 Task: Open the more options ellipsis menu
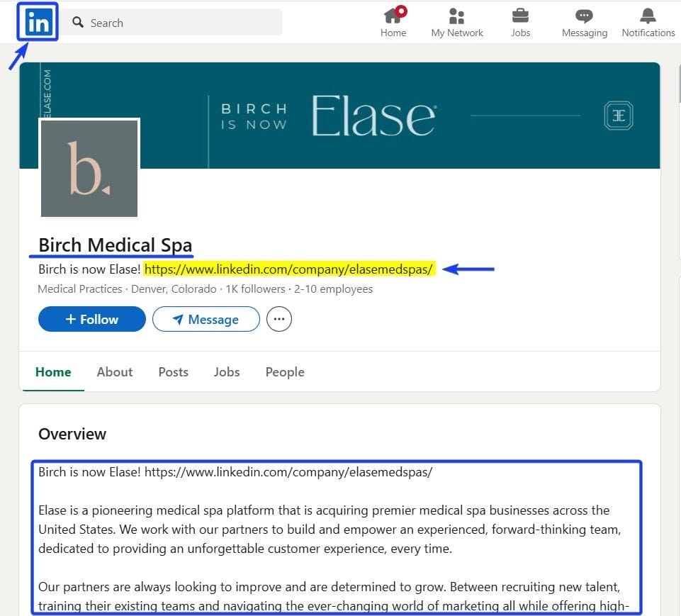tap(278, 319)
